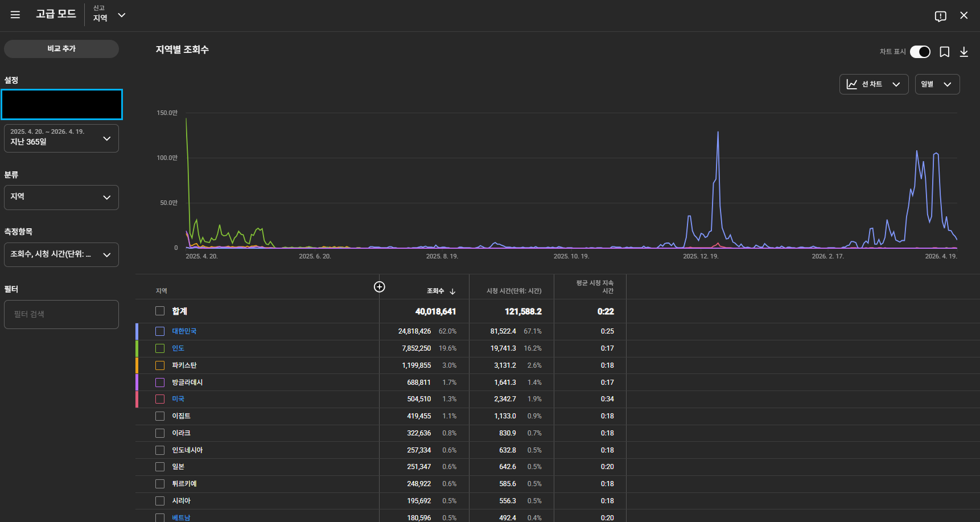
Task: Open the 미국 region link
Action: tap(178, 399)
